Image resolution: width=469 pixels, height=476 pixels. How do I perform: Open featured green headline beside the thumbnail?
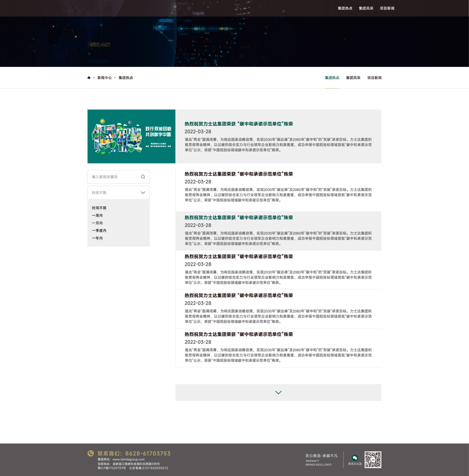(239, 124)
